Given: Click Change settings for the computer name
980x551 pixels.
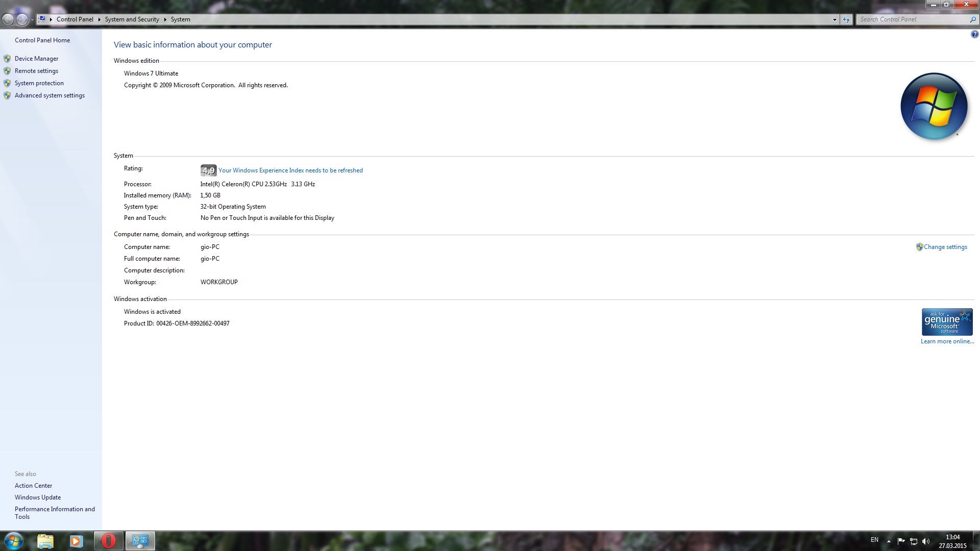Looking at the screenshot, I should (945, 247).
